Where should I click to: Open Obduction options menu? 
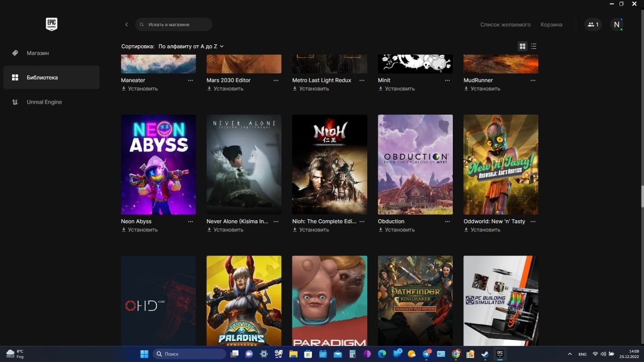pos(447,222)
